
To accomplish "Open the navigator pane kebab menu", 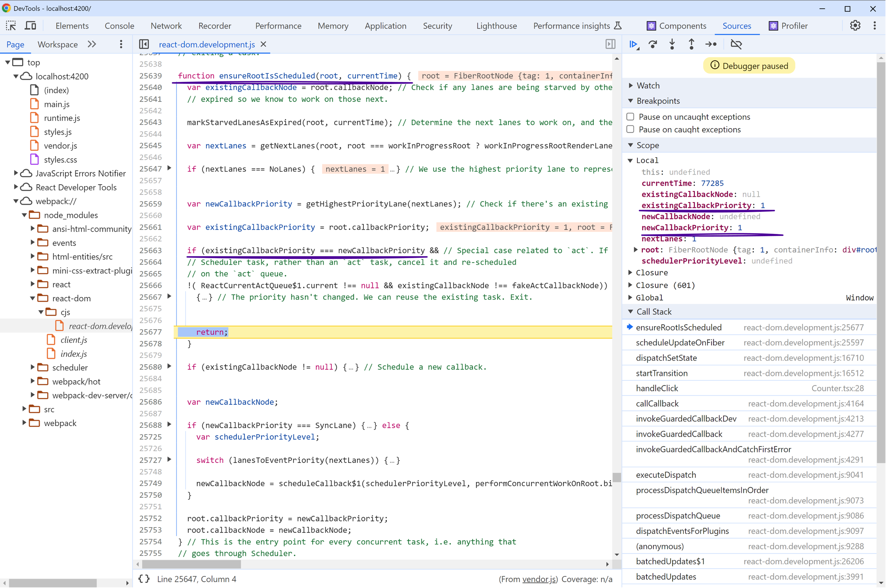I will pos(121,44).
